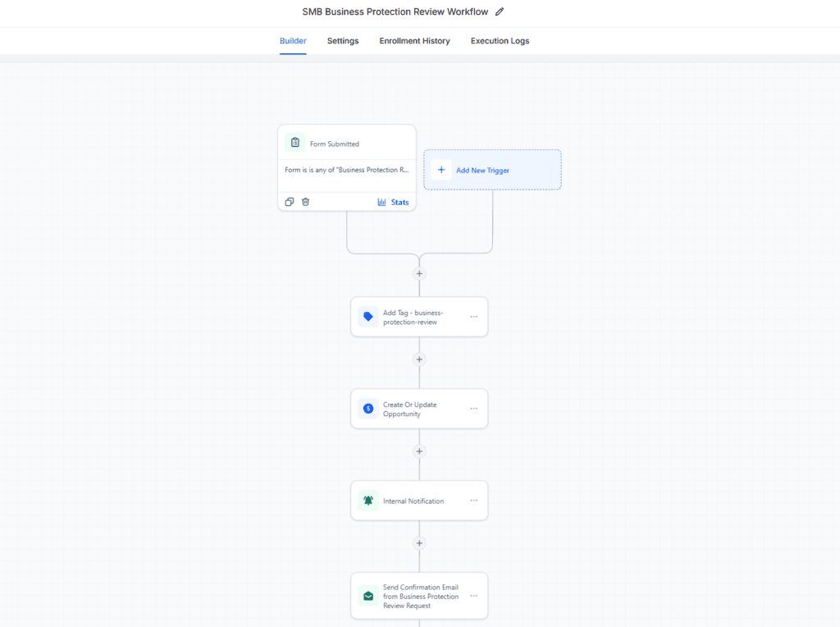Open options menu for Send Confirmation Email
The height and width of the screenshot is (627, 840).
click(x=473, y=596)
